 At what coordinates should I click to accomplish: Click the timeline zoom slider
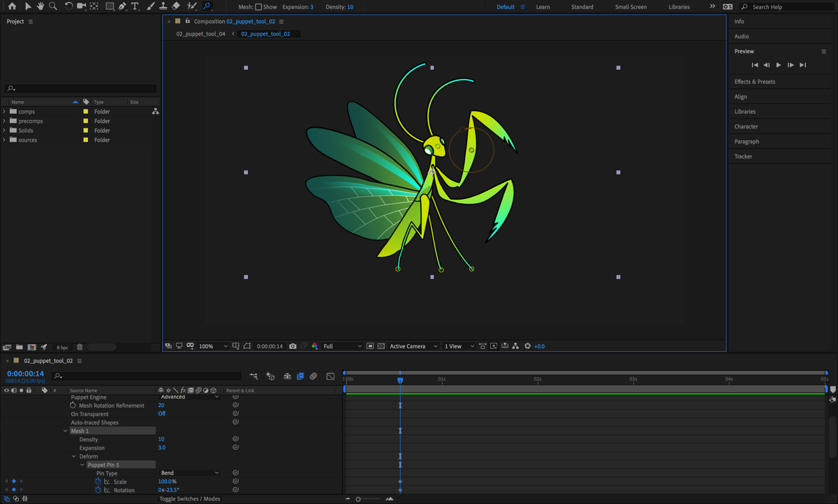pyautogui.click(x=358, y=499)
